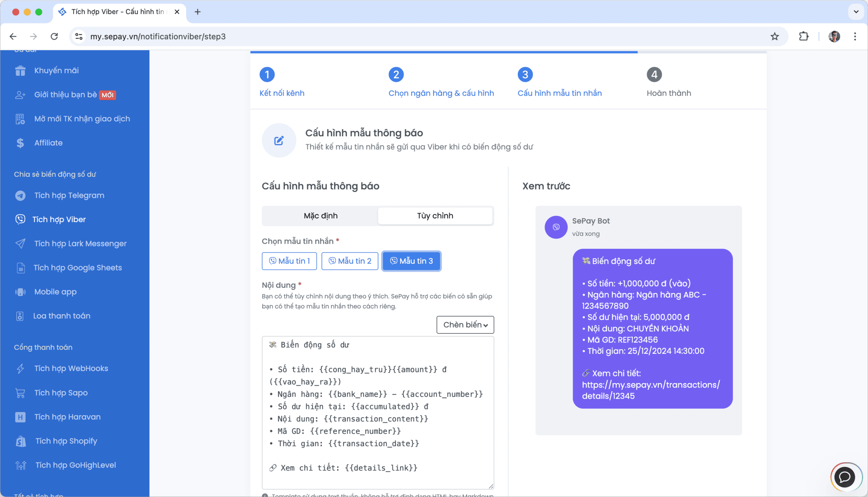Go to step 3 Cấu hình mẫu tin nhắn
Screen dimensions: 868x497
pyautogui.click(x=559, y=82)
